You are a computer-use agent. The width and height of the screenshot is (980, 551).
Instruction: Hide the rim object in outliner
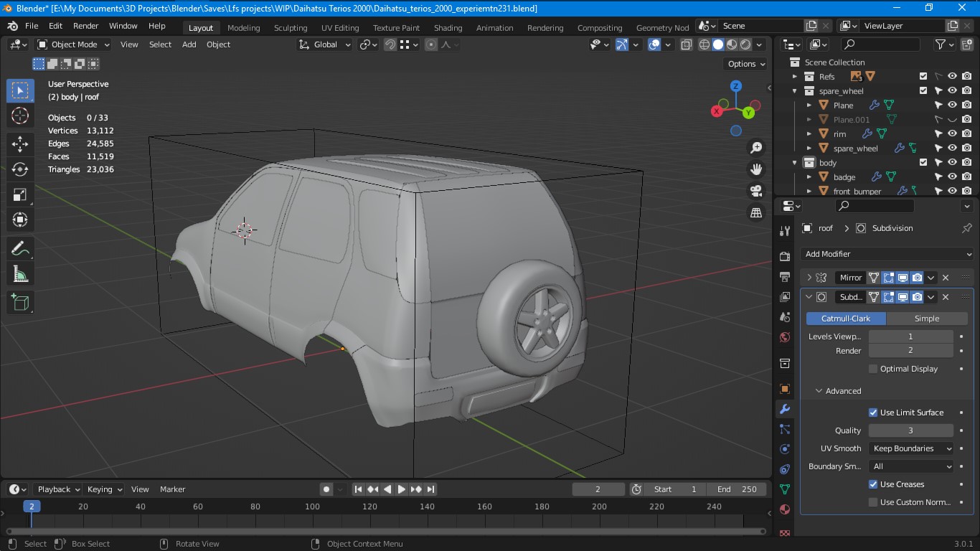pos(952,133)
